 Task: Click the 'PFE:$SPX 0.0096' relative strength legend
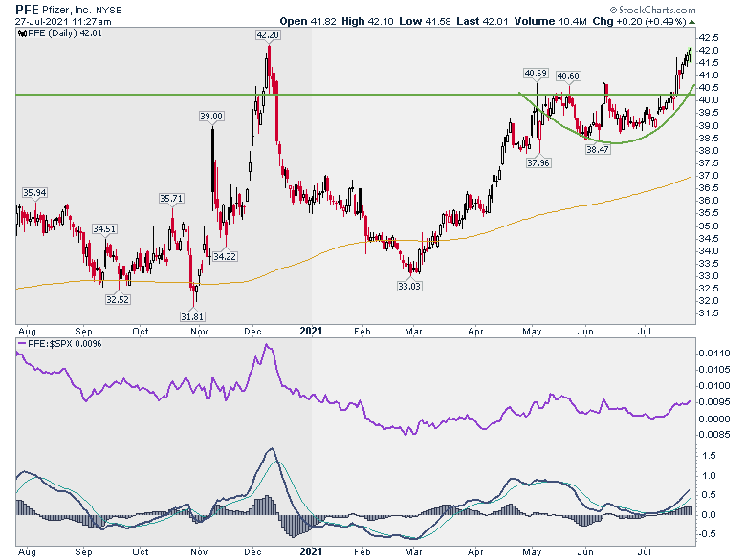coord(65,344)
